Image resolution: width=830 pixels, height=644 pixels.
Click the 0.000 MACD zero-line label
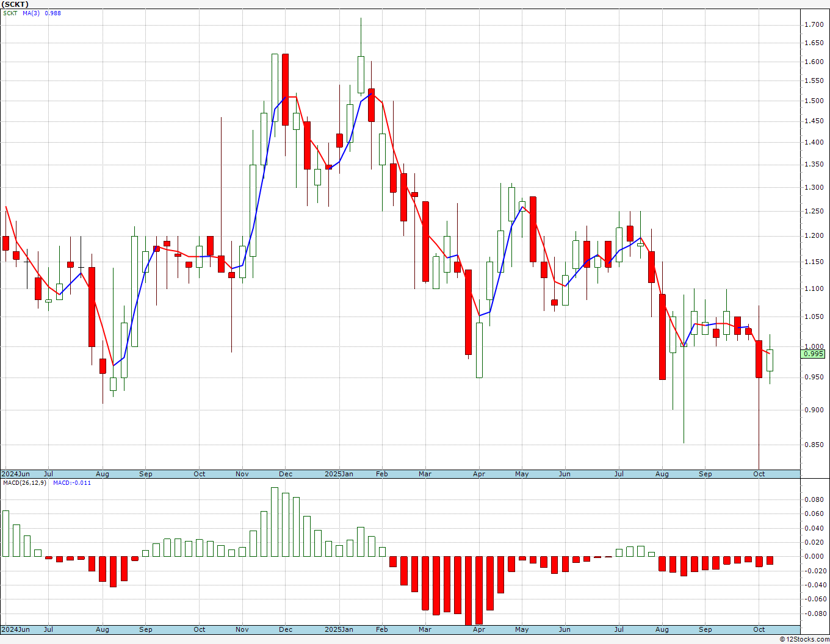(x=815, y=557)
